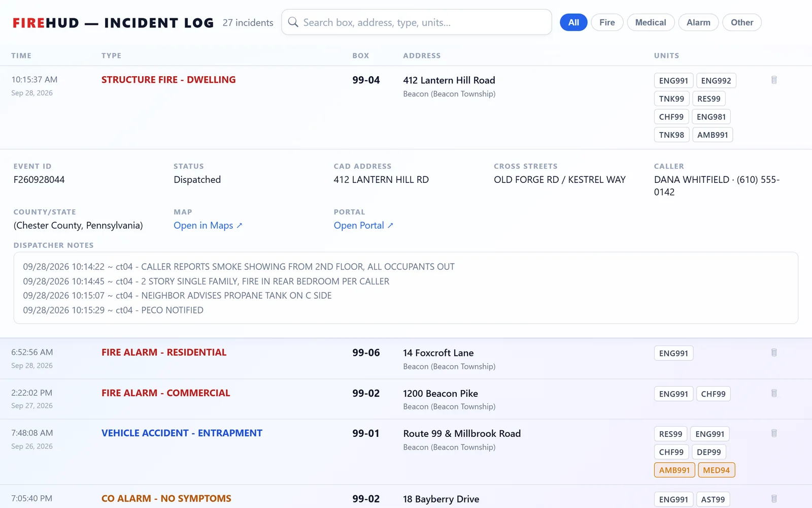Image resolution: width=812 pixels, height=508 pixels.
Task: Click the TNK99 unit chip
Action: 671,99
